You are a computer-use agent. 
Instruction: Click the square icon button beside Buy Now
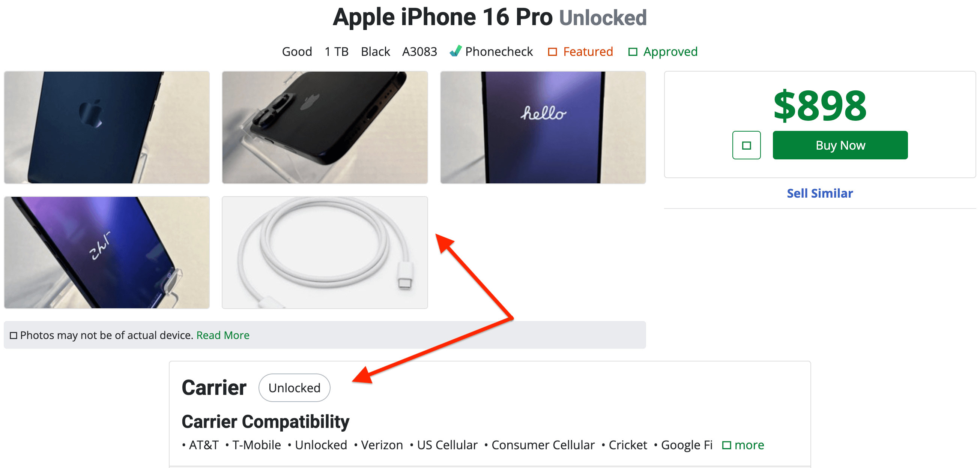coord(746,145)
